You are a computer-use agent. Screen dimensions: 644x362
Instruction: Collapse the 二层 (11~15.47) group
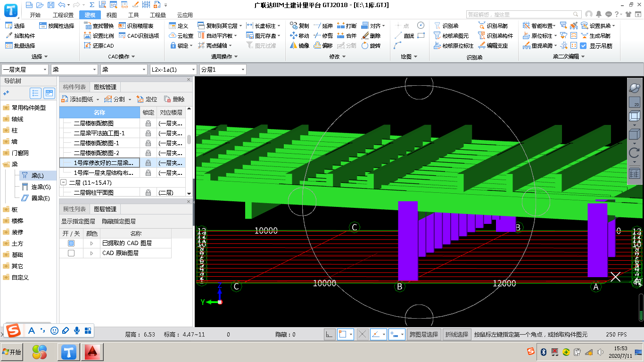pos(64,182)
